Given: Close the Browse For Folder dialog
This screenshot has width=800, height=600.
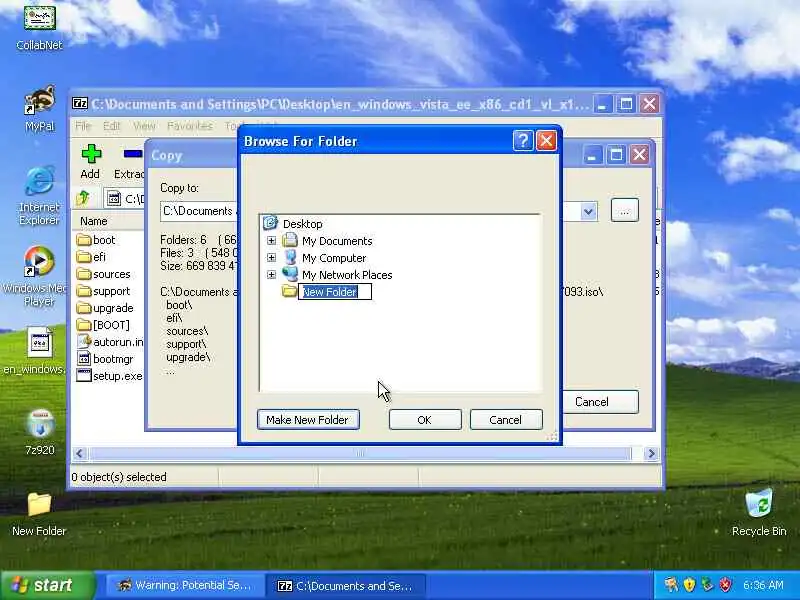Looking at the screenshot, I should [x=546, y=140].
